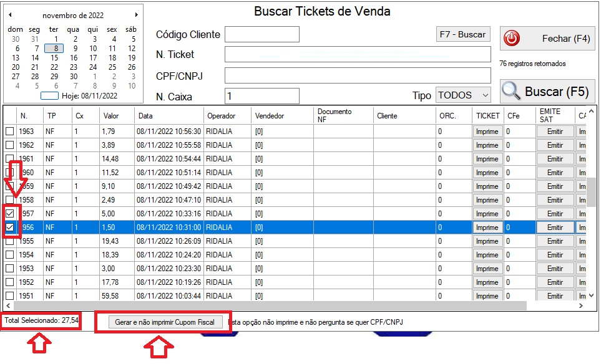This screenshot has height=364, width=601.
Task: Sort by N. column header
Action: click(x=30, y=115)
